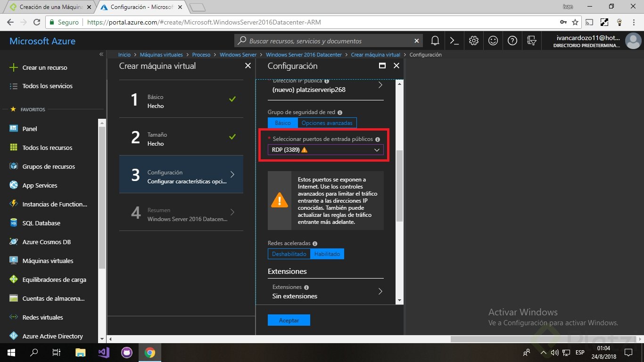Go to step 2 Tamaño
The width and height of the screenshot is (644, 362).
pyautogui.click(x=182, y=137)
